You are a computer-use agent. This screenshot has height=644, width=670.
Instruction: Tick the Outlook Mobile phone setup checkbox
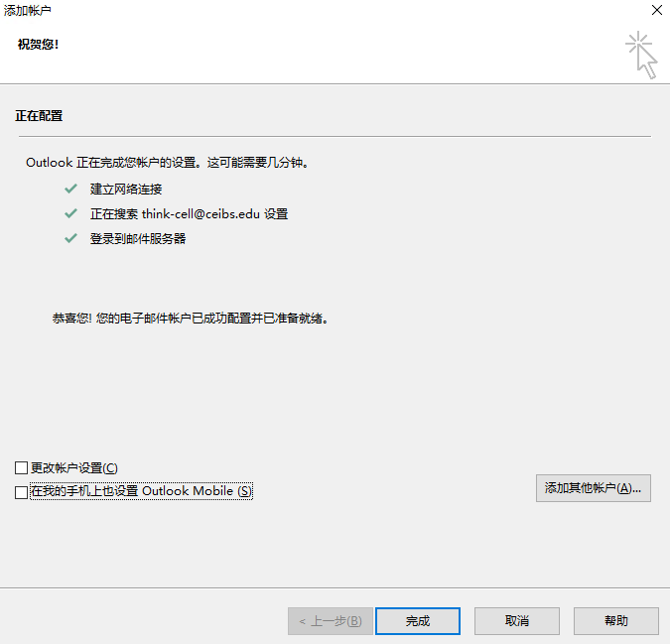(22, 491)
